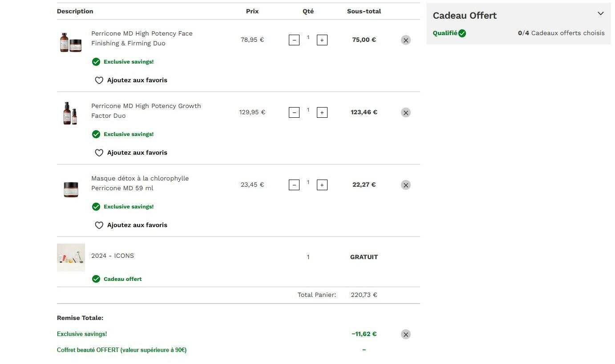Increase quantity of Face Finishing & Firming Duo

322,40
